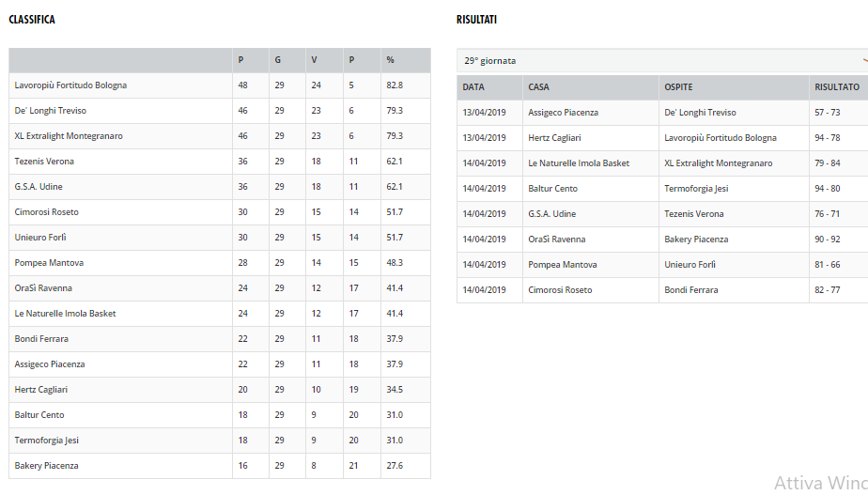This screenshot has width=868, height=495.
Task: Select Termoforgia Jesi in the ospite column
Action: coord(696,188)
